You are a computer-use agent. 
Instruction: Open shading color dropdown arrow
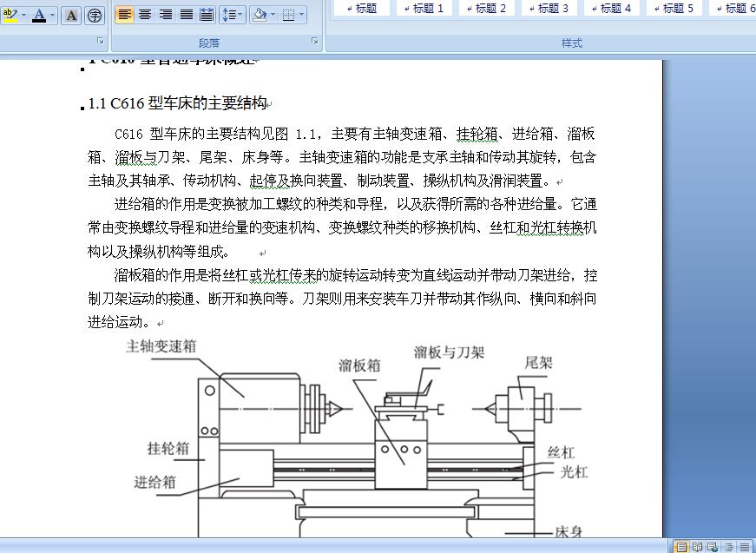click(x=273, y=15)
